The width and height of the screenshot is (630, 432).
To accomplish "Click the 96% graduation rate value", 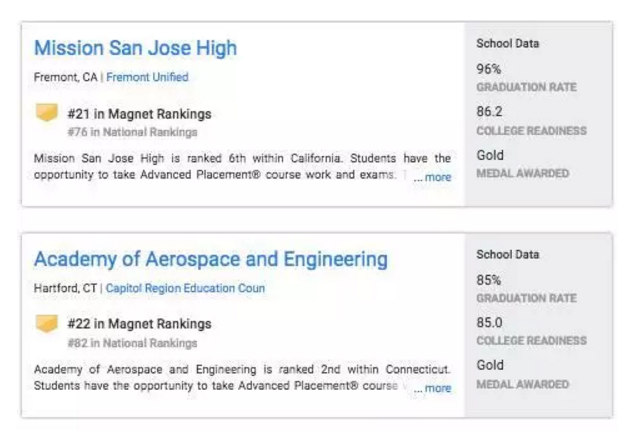I will 489,69.
